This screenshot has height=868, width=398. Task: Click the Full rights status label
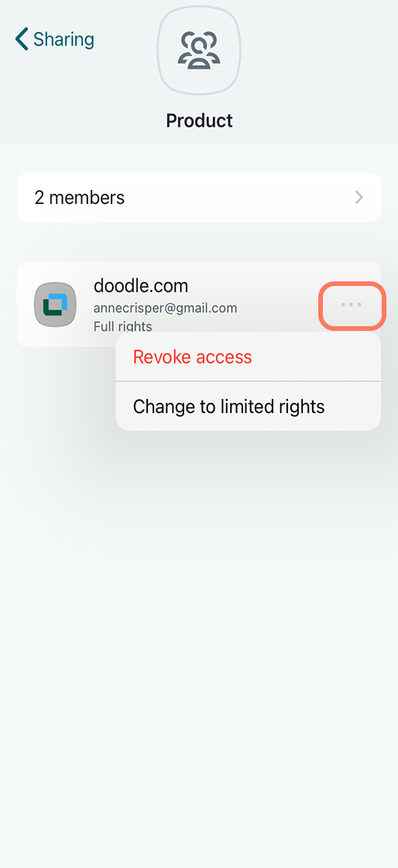[x=122, y=326]
